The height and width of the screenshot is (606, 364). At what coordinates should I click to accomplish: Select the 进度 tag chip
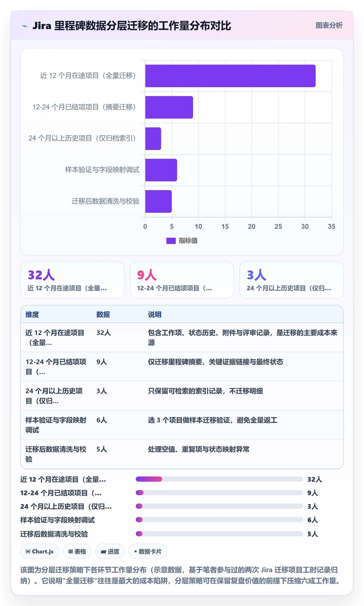[110, 551]
